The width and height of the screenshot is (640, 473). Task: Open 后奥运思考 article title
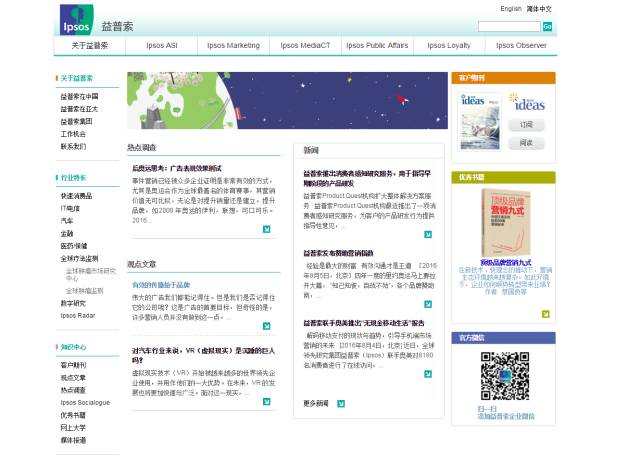(x=177, y=168)
